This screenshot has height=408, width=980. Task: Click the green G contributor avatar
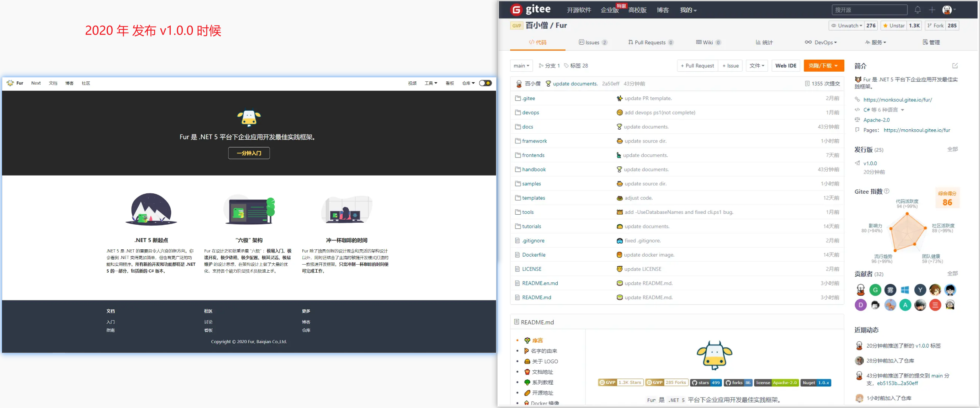pos(875,290)
